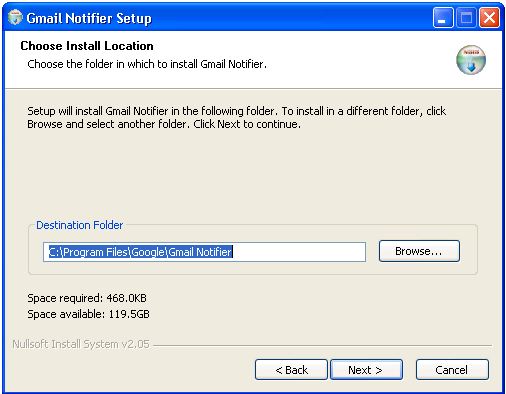Screen dimensions: 506x394
Task: Continue installation with the Next button
Action: (366, 370)
